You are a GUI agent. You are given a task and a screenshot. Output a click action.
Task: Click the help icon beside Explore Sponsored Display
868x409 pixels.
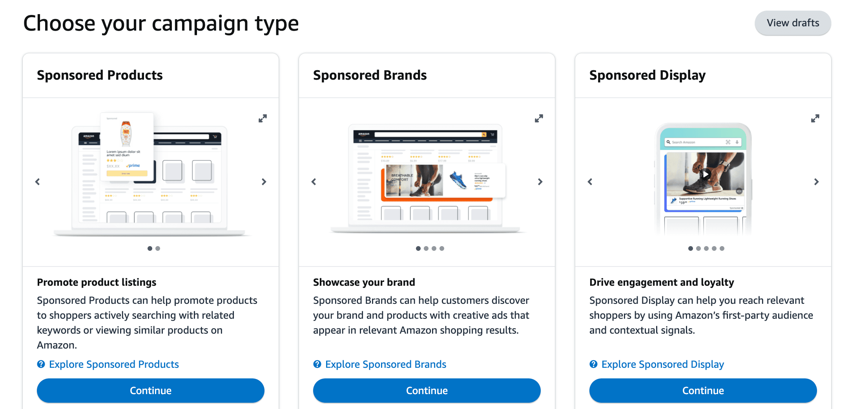pyautogui.click(x=593, y=364)
